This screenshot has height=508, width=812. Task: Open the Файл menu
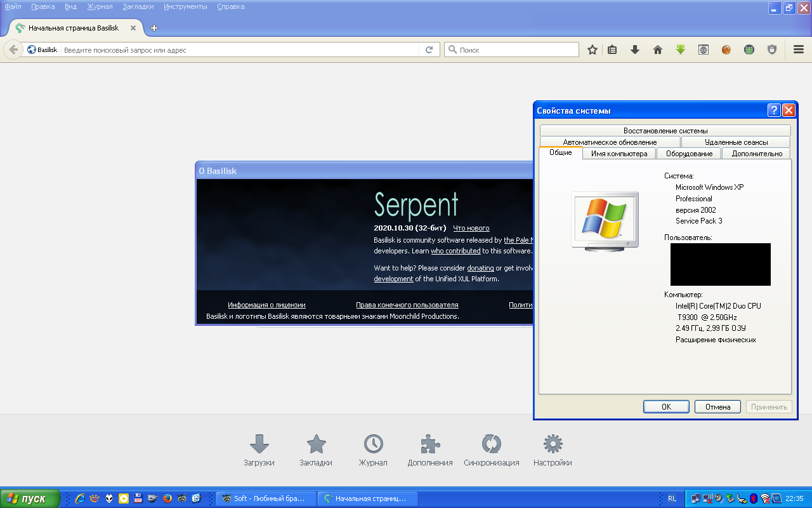pyautogui.click(x=13, y=6)
